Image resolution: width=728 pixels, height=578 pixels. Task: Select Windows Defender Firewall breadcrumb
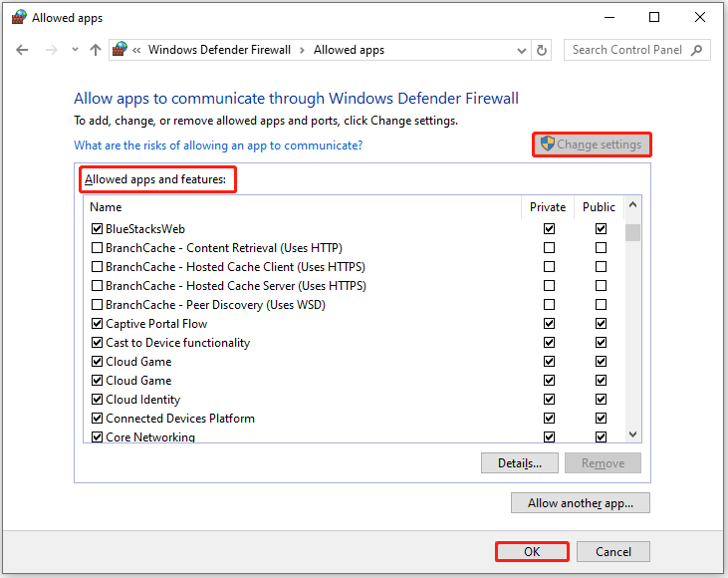pyautogui.click(x=219, y=50)
